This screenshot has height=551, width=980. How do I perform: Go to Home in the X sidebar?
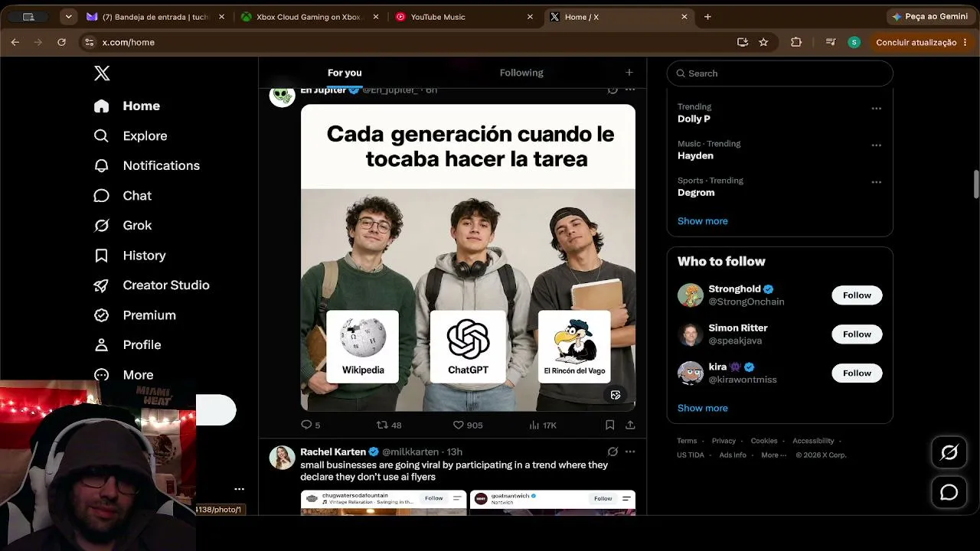click(127, 106)
